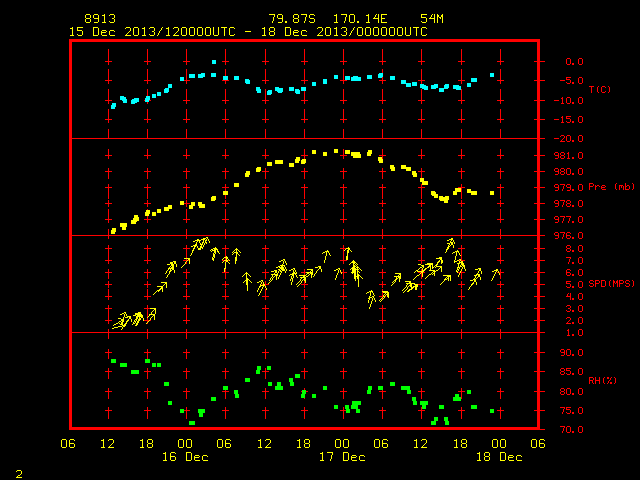Click the 981.0 pressure tick label
This screenshot has height=480, width=640.
(x=569, y=156)
